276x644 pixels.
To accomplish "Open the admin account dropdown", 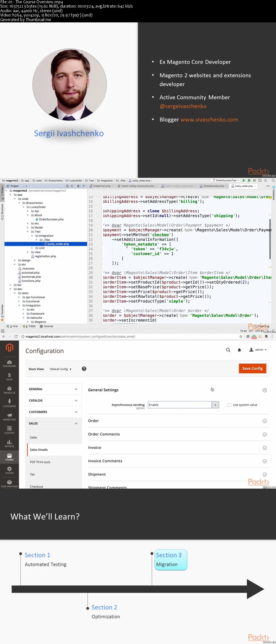I will click(258, 350).
